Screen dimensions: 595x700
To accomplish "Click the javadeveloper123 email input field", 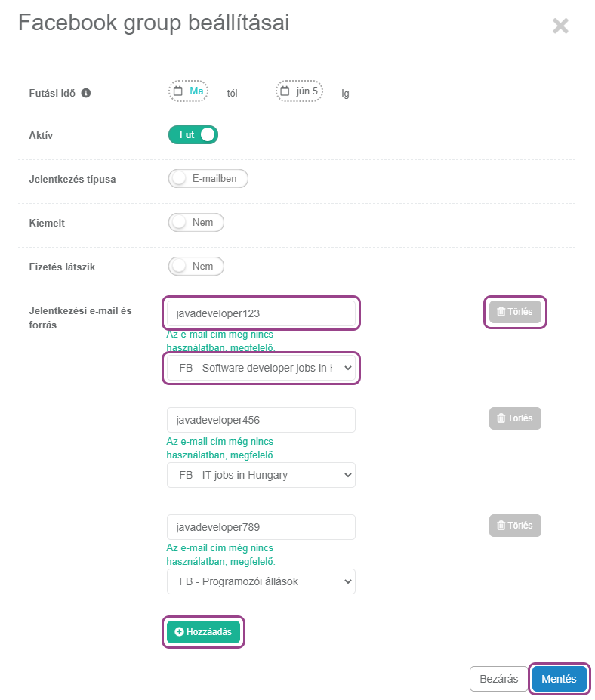I will pyautogui.click(x=261, y=313).
